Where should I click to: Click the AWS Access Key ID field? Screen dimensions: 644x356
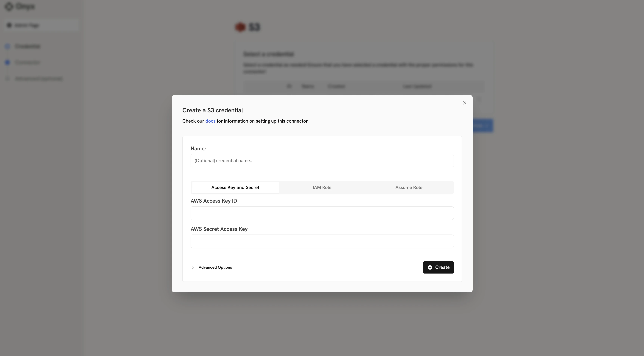tap(322, 213)
